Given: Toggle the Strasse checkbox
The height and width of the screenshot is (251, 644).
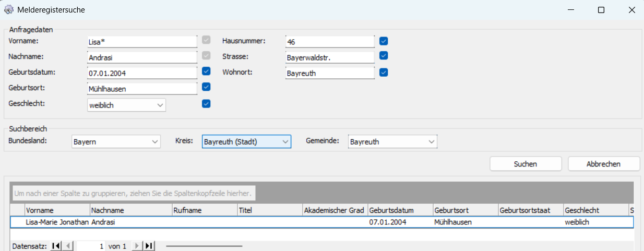Looking at the screenshot, I should coord(384,55).
